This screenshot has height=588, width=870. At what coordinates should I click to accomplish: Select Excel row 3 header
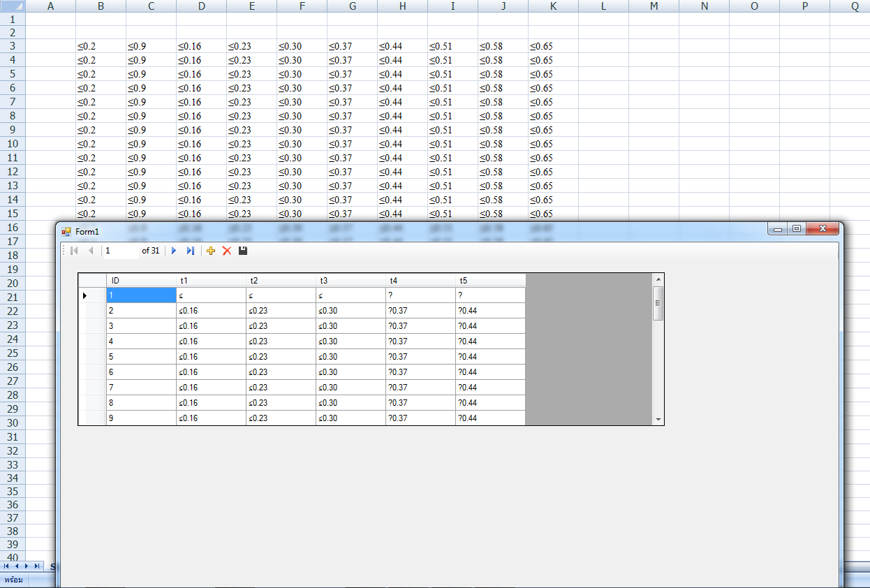point(13,46)
